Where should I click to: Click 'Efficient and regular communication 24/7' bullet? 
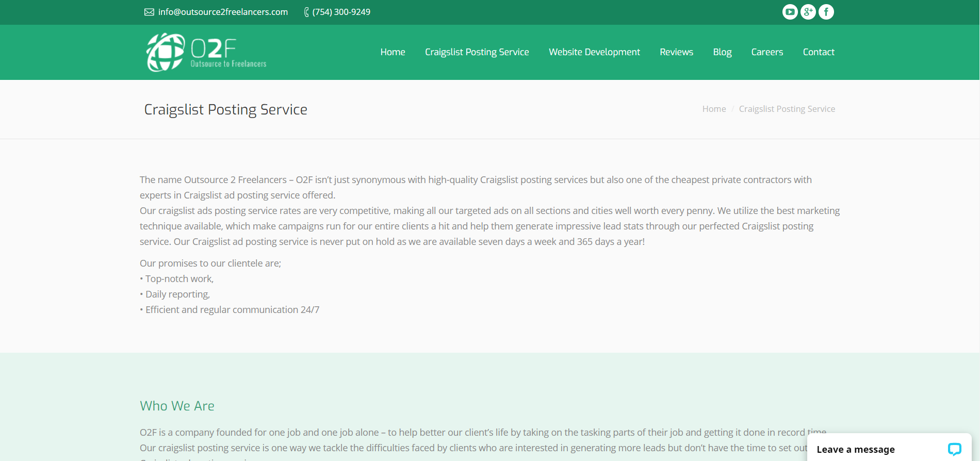[232, 310]
